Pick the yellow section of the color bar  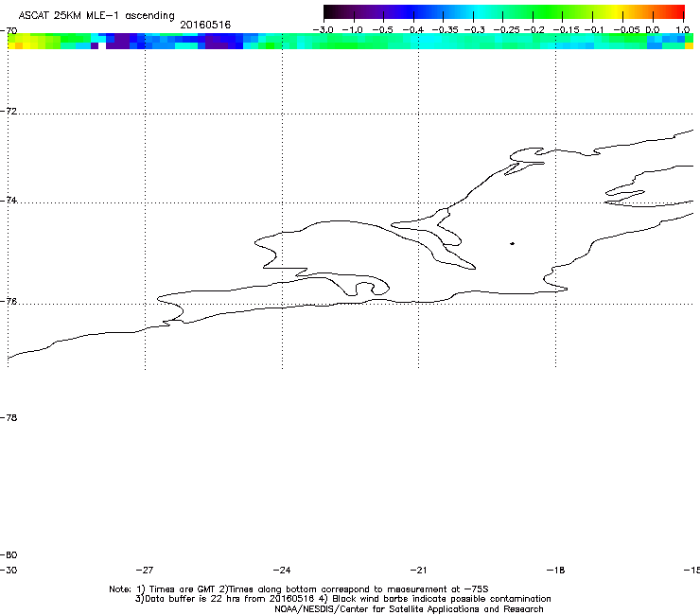(x=619, y=11)
